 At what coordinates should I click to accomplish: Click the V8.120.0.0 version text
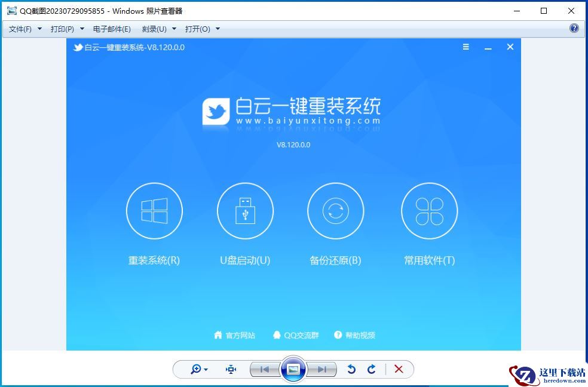pos(293,145)
